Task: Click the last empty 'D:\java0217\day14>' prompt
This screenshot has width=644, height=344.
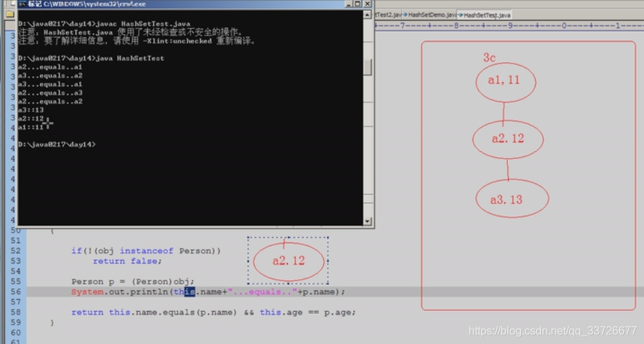Action: point(57,144)
